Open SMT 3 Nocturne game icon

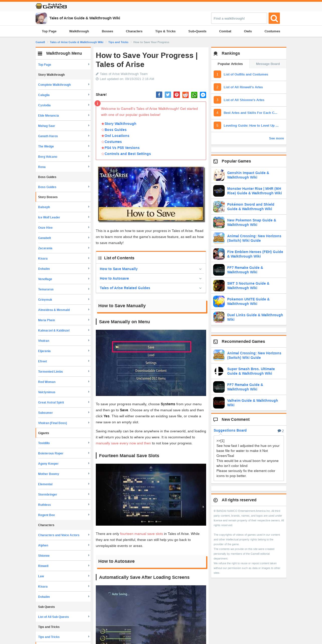click(x=219, y=286)
